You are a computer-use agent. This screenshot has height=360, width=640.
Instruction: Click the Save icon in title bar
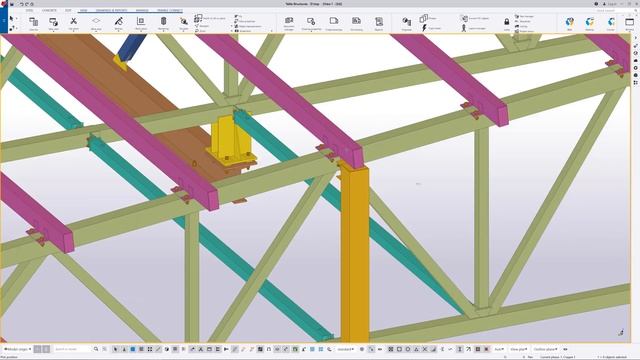12,4
